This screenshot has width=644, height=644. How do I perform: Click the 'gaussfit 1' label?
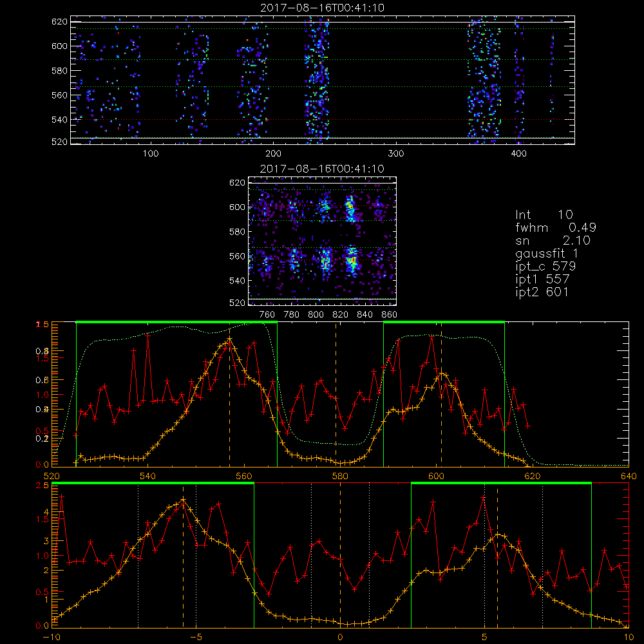(x=547, y=253)
